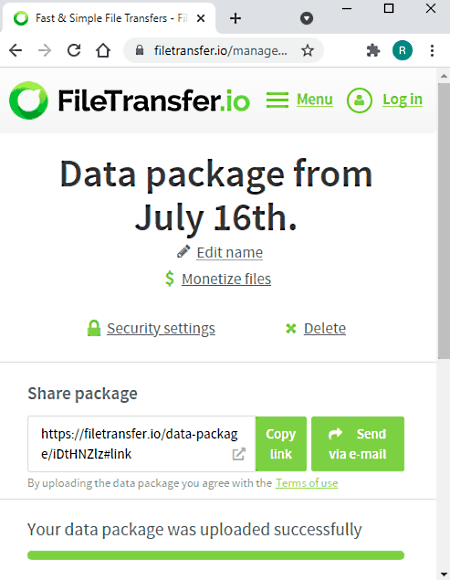Reload the page
This screenshot has height=580, width=450.
coord(74,50)
